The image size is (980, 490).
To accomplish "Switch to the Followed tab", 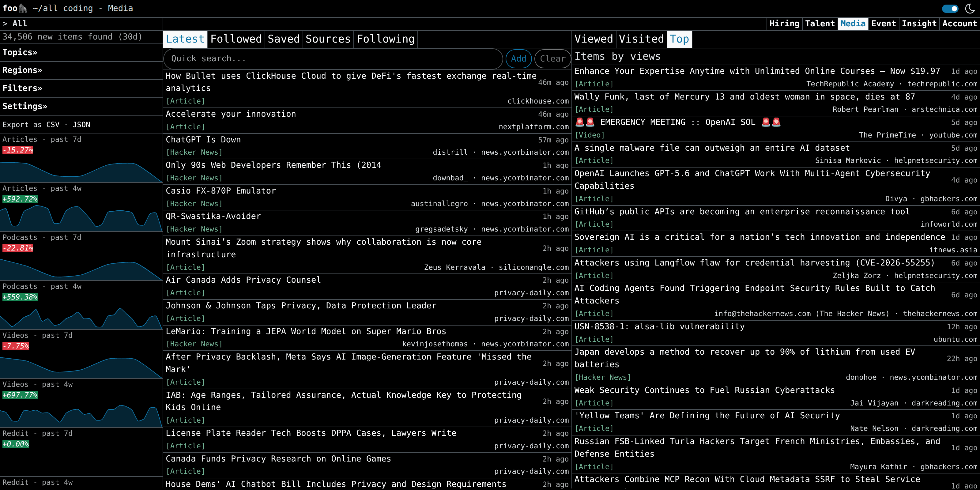I will tap(236, 39).
